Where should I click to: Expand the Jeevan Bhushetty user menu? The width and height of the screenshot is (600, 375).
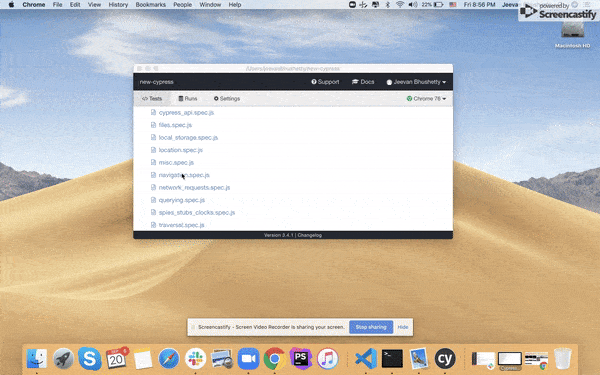416,82
